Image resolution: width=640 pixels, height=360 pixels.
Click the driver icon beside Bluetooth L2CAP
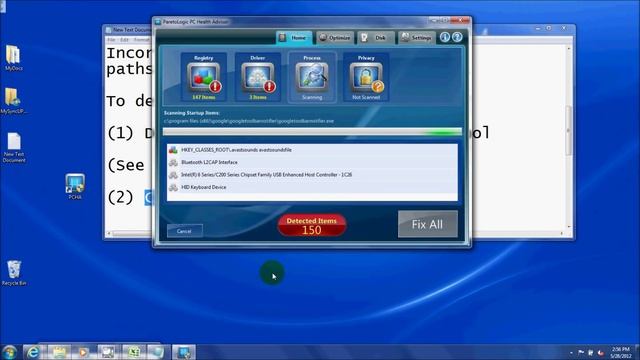[x=173, y=162]
